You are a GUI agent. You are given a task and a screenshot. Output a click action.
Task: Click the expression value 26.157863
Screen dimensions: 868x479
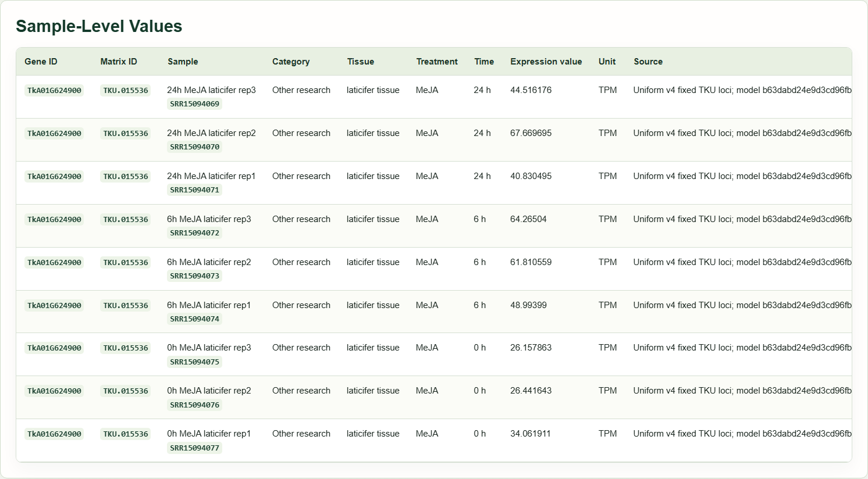point(531,348)
